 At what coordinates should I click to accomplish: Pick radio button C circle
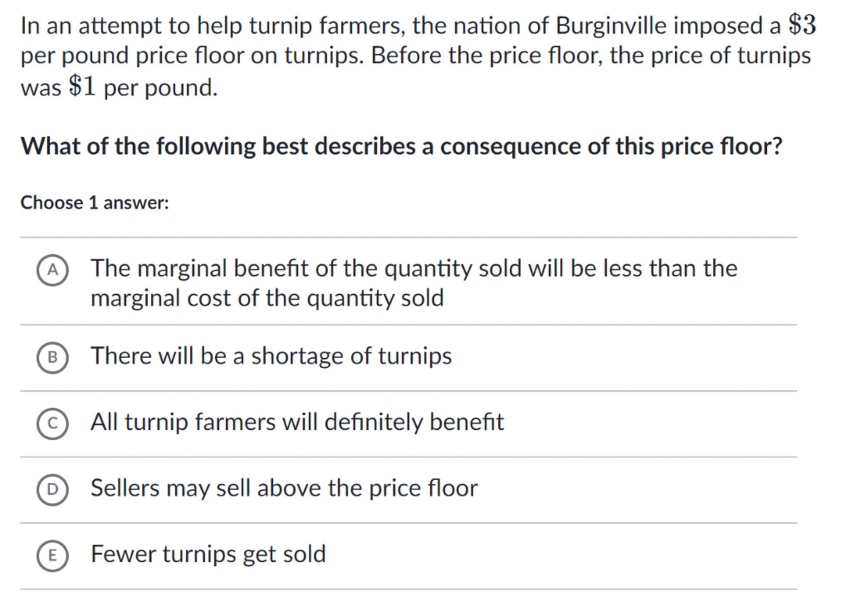point(52,423)
